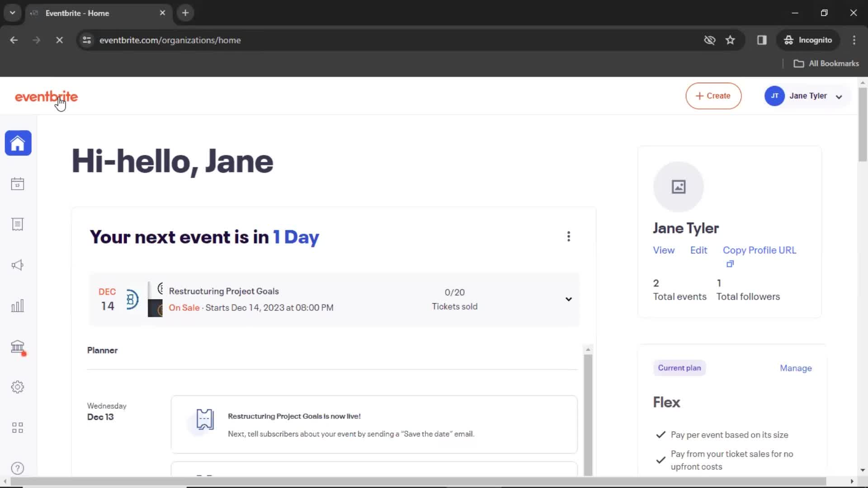Screen dimensions: 868x488
Task: Click the 0/20 Tickets sold text
Action: (x=454, y=299)
